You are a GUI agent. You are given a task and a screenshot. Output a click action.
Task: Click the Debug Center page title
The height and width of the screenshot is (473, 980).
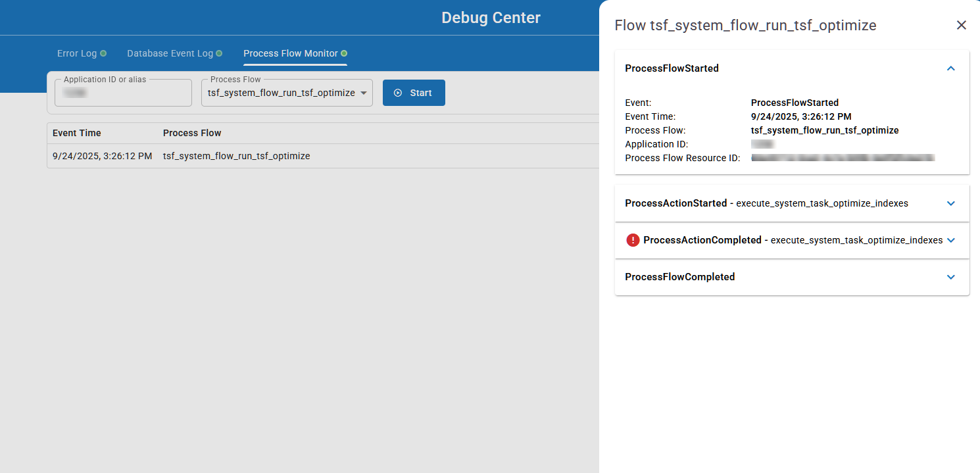click(491, 18)
